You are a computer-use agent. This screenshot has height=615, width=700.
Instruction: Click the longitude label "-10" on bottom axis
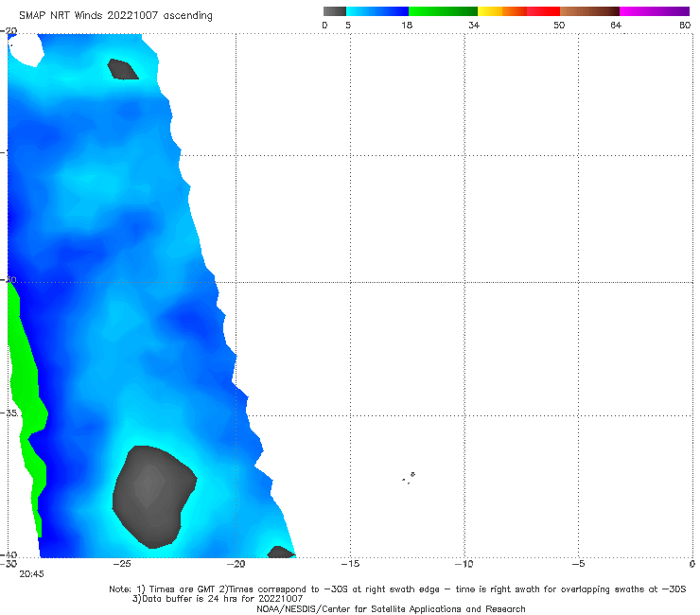tap(464, 564)
